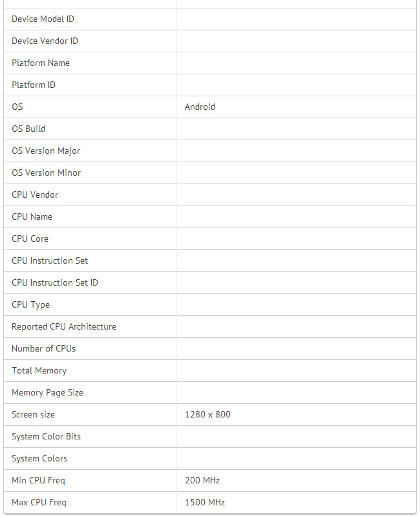
Task: Click the Total Memory row label
Action: 39,371
